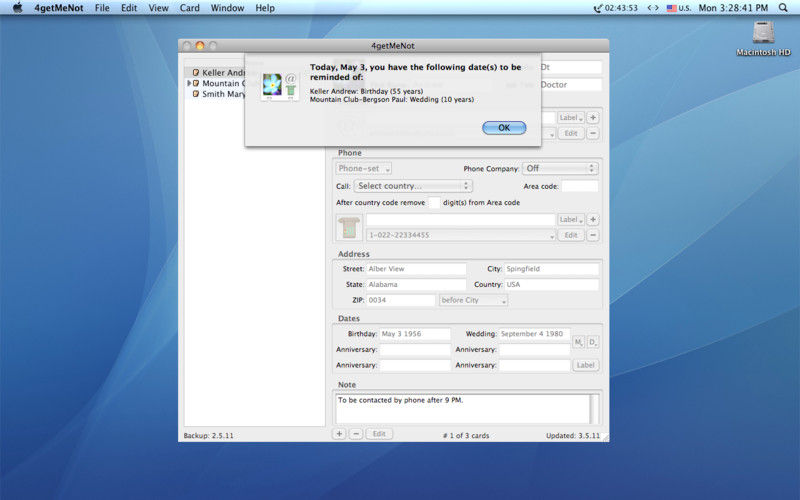
Task: Open the Spotlight search magnifier in the menu bar
Action: click(783, 8)
